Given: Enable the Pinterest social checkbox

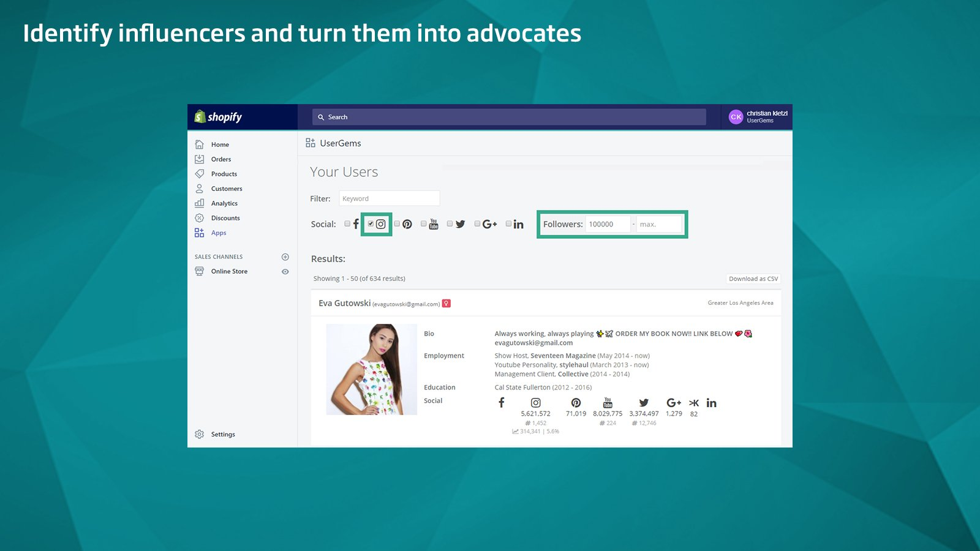Looking at the screenshot, I should (397, 224).
